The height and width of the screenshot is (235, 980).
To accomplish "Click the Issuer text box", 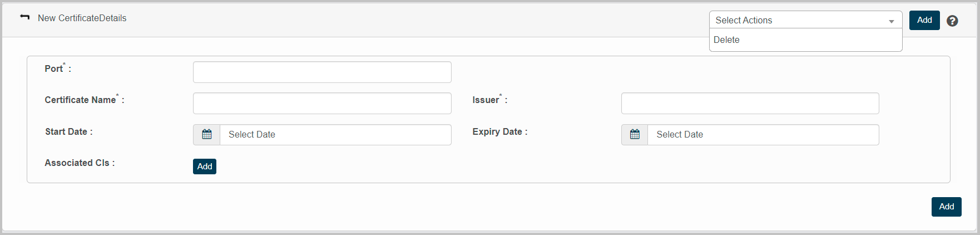I will (750, 104).
